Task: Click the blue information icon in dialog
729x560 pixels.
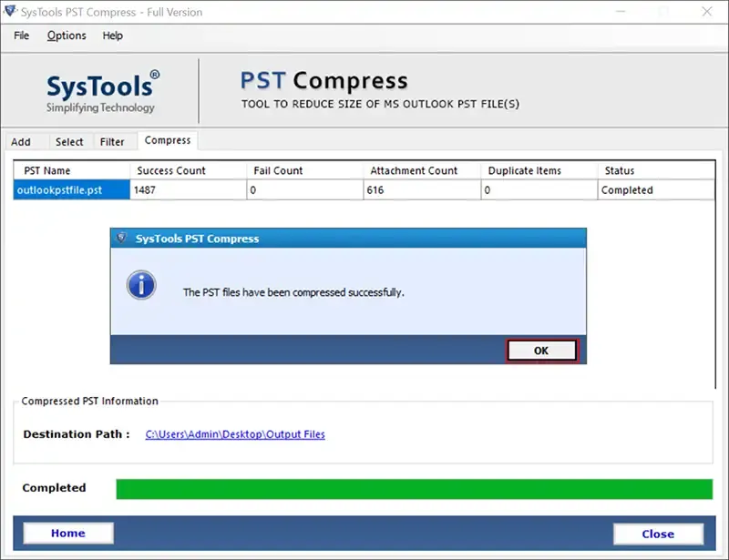Action: pyautogui.click(x=141, y=285)
